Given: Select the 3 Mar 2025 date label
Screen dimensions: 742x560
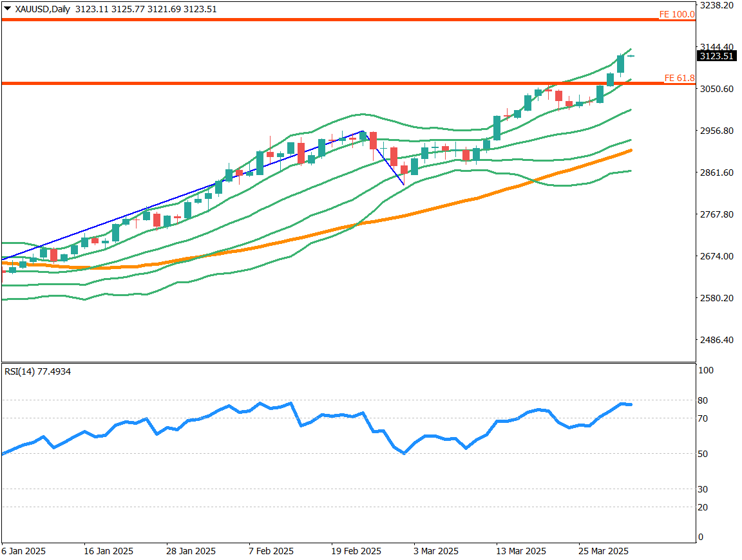Looking at the screenshot, I should (436, 552).
